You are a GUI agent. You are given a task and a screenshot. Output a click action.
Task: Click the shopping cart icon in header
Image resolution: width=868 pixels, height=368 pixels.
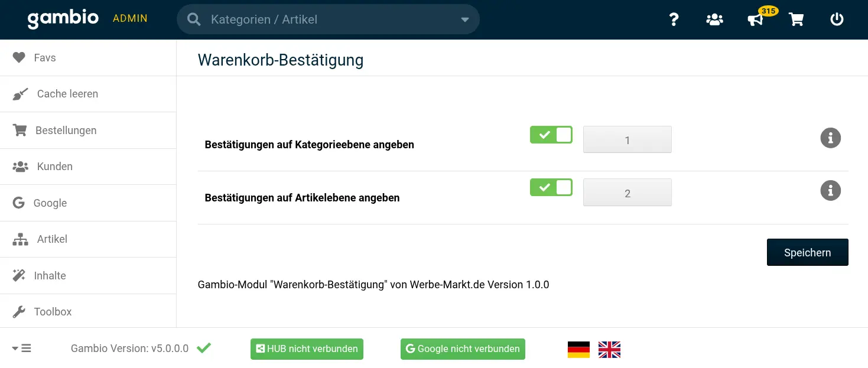[x=797, y=19]
